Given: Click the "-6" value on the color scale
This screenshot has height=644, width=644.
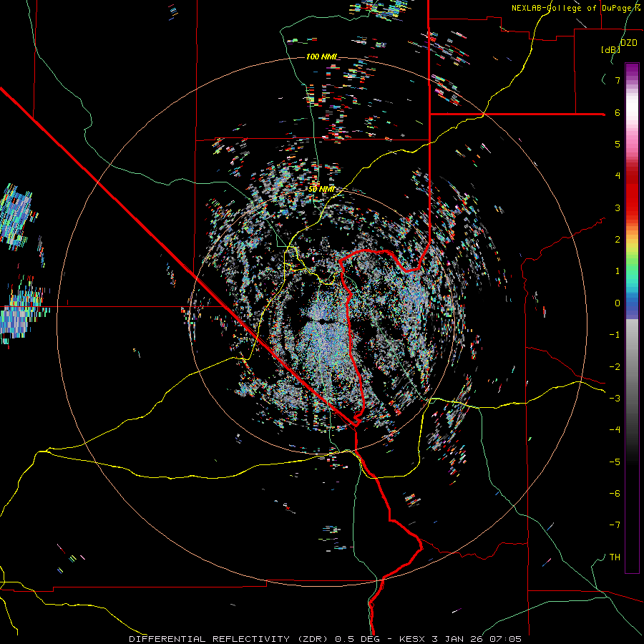Looking at the screenshot, I should pos(615,494).
